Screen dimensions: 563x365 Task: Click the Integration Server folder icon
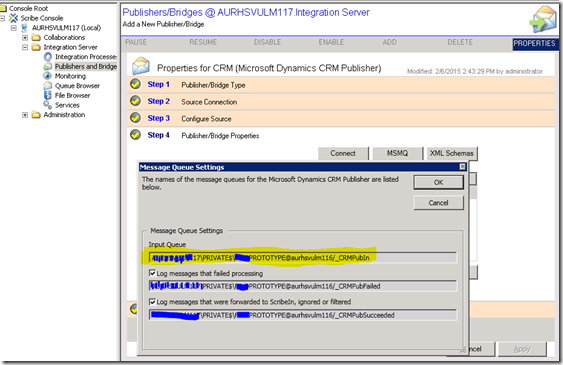click(x=36, y=47)
